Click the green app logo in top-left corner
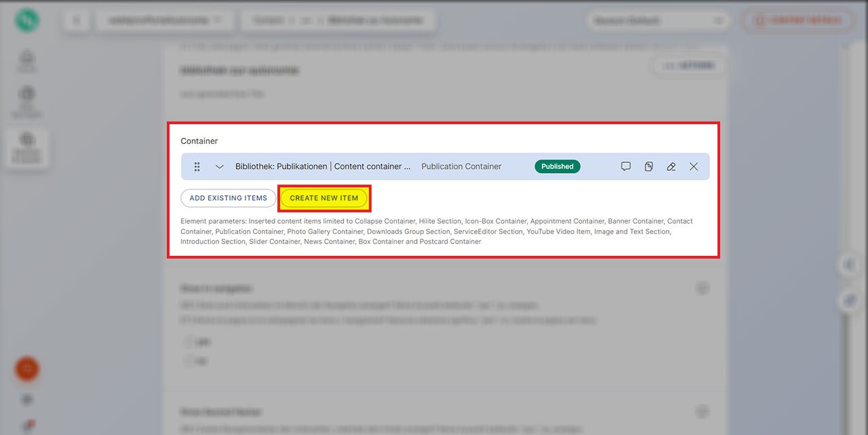The image size is (868, 435). point(27,20)
